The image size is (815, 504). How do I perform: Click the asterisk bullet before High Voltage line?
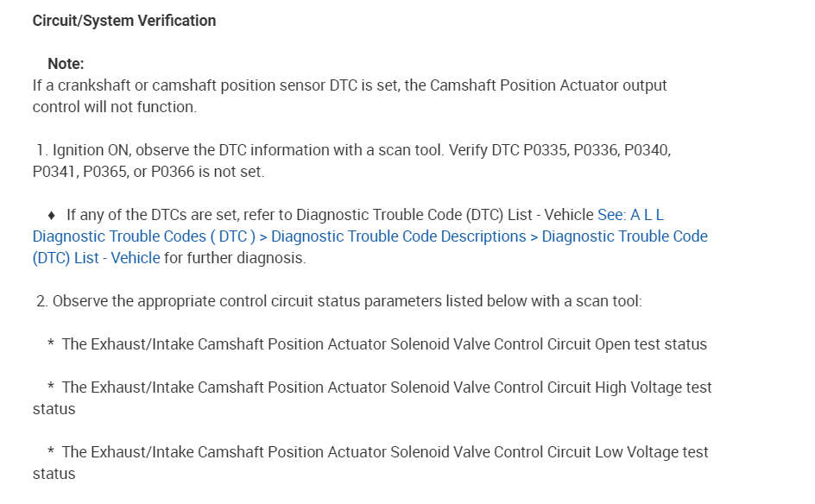click(52, 388)
